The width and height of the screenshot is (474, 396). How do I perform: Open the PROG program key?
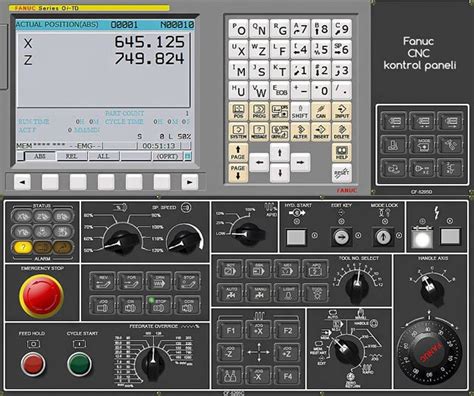click(x=259, y=112)
